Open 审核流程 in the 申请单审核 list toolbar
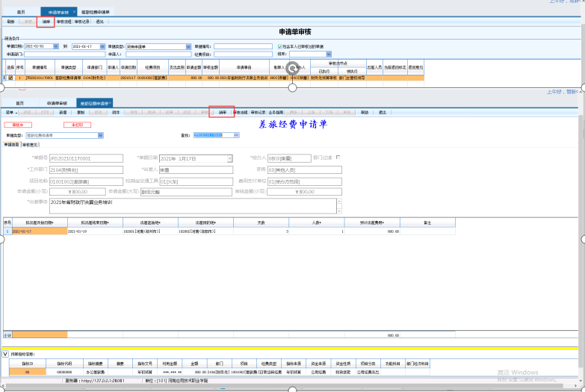 tap(64, 22)
